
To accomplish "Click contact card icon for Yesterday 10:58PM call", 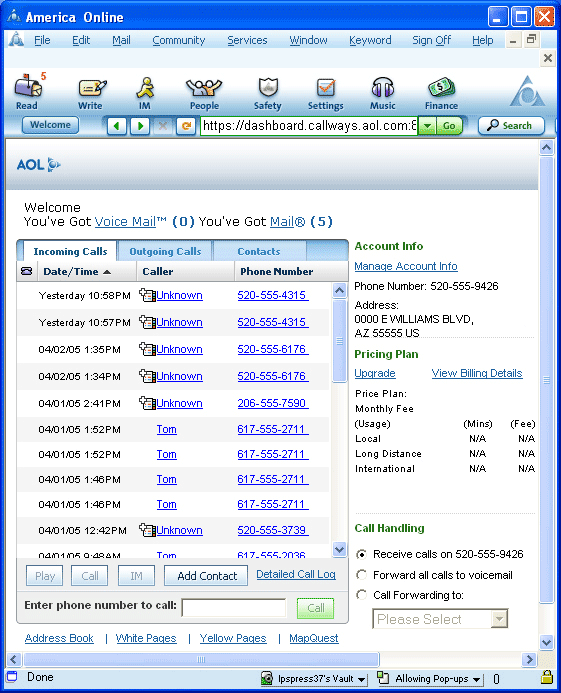I will point(147,295).
